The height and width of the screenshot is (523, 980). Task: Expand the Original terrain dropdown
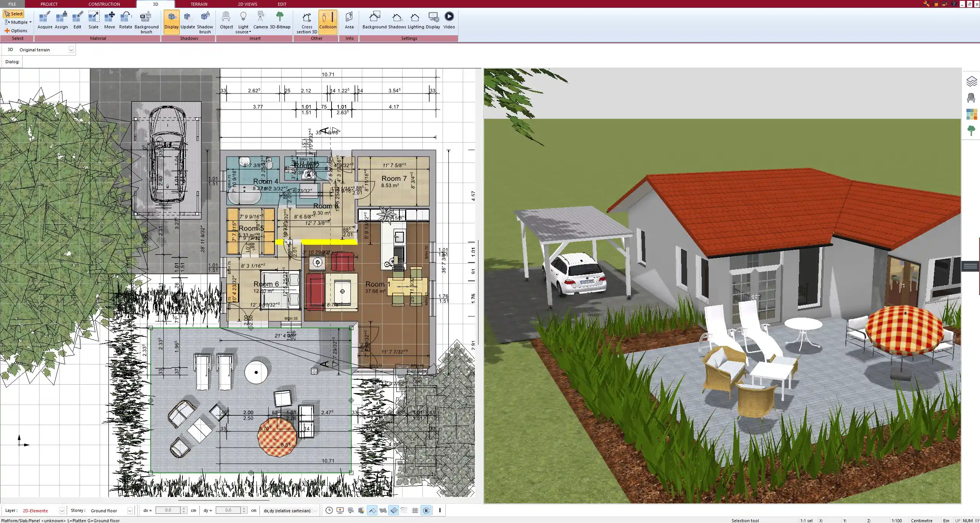(x=71, y=50)
